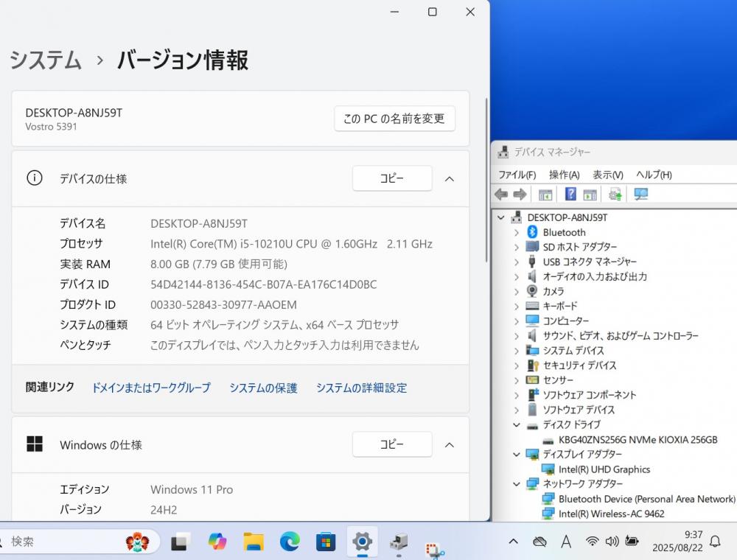This screenshot has width=737, height=560.
Task: Collapse the DESKTOP-A8NJ59T root tree node
Action: click(501, 217)
